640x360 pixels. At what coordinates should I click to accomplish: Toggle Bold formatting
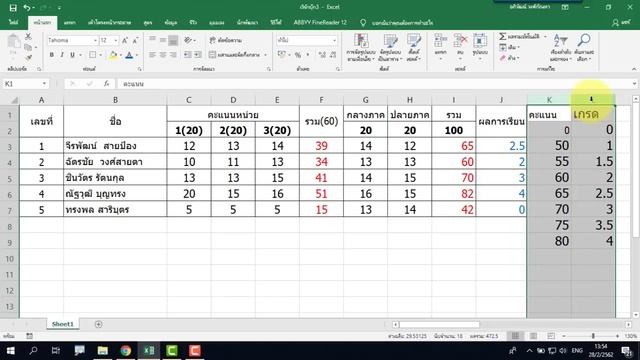(x=52, y=55)
